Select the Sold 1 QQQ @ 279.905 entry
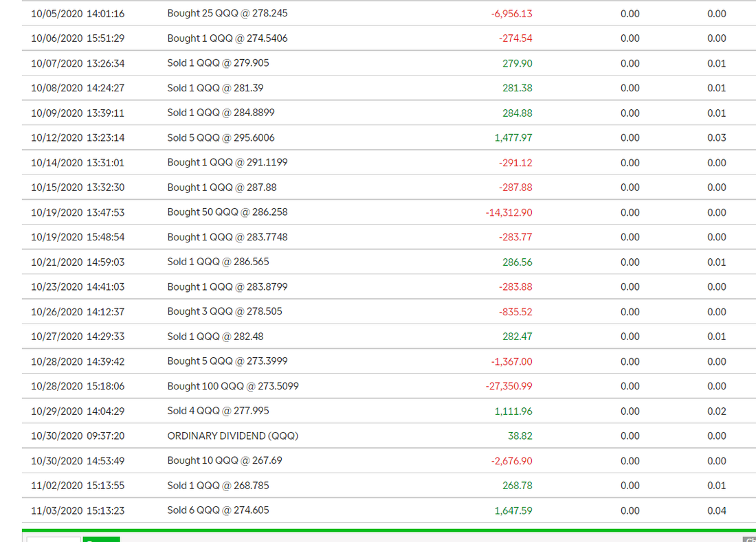The height and width of the screenshot is (542, 756). (220, 63)
